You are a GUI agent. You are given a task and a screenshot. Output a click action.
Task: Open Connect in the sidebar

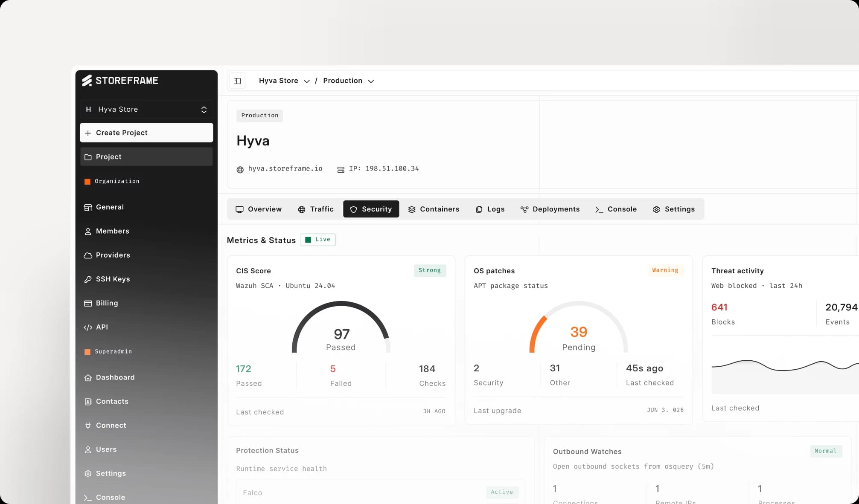click(146, 426)
